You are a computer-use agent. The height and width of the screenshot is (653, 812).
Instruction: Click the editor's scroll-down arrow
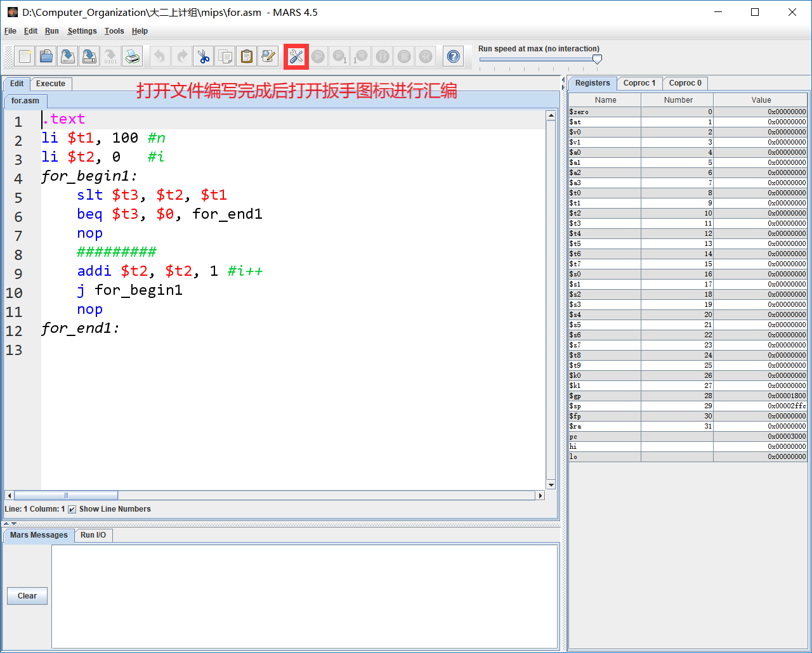551,485
